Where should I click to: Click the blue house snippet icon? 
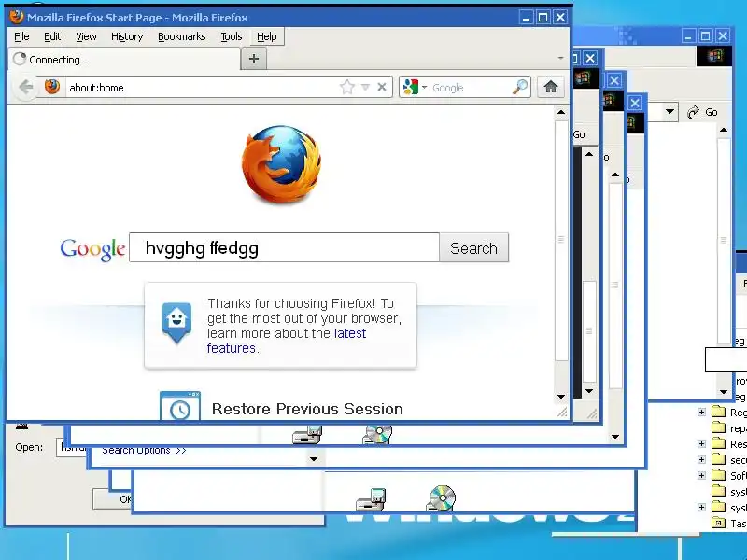(x=176, y=322)
